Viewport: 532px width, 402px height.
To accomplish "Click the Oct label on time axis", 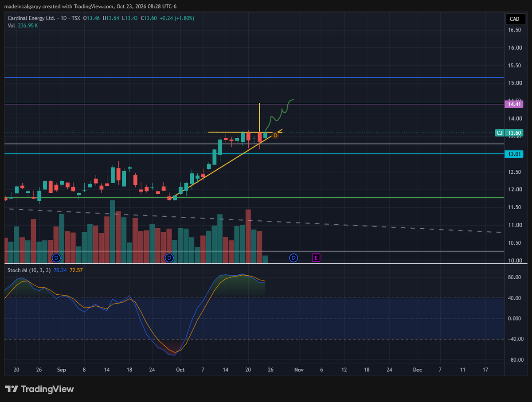I will [180, 369].
